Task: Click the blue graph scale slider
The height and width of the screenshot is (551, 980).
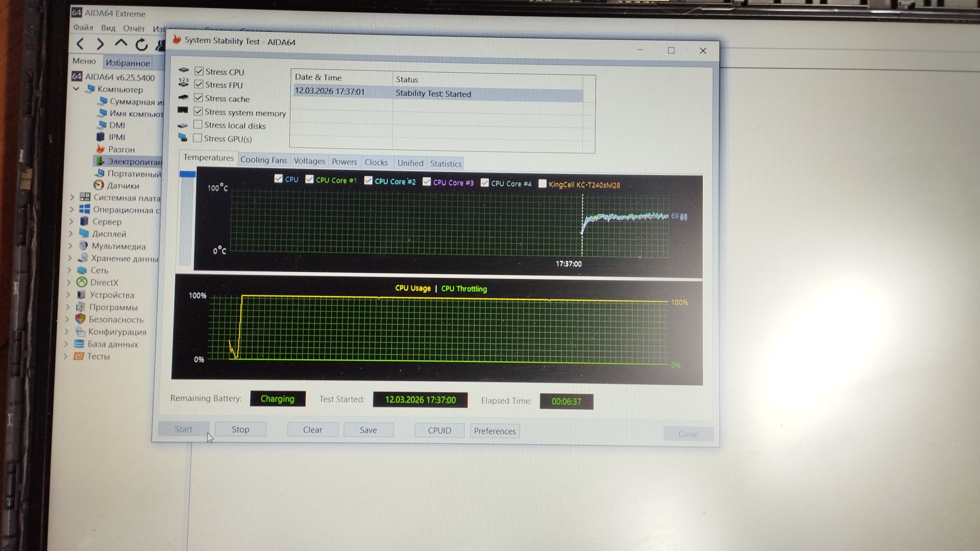Action: [187, 174]
